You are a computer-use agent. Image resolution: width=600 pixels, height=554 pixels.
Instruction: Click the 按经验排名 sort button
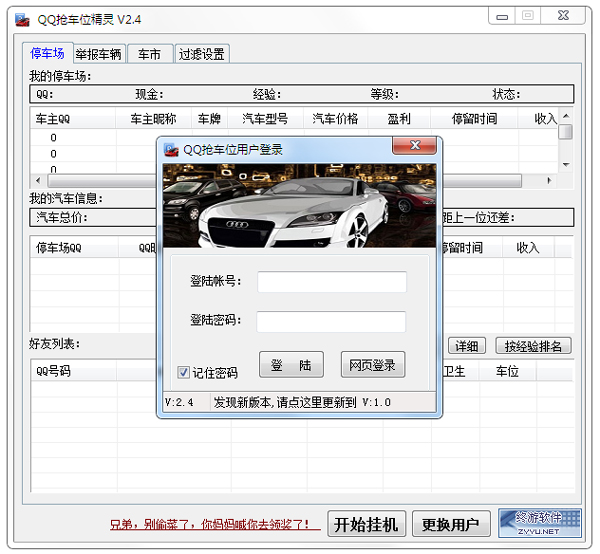[534, 346]
